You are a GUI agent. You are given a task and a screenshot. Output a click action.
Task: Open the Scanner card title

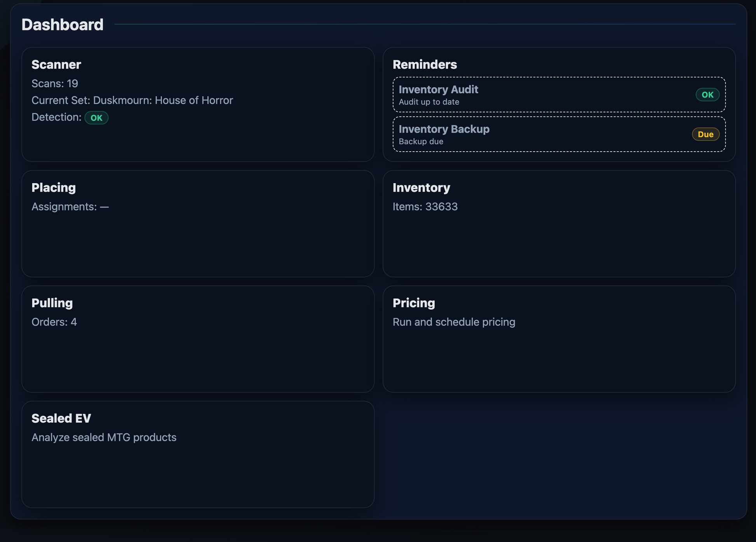56,65
